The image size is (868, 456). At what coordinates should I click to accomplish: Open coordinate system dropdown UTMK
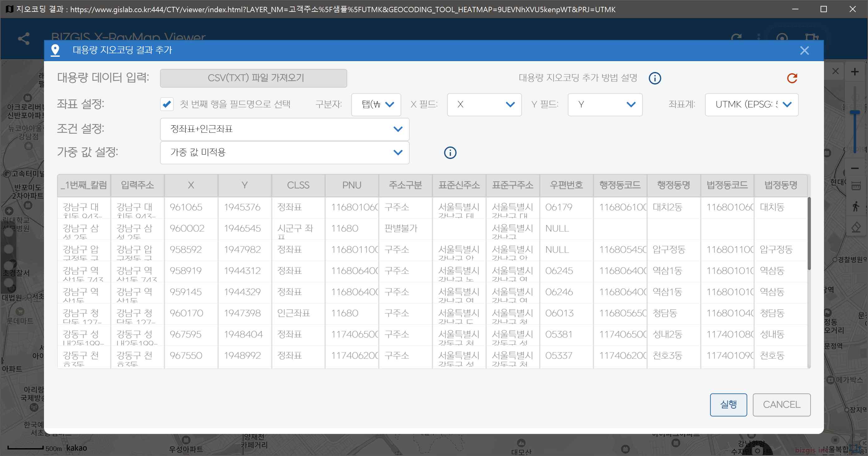[751, 105]
